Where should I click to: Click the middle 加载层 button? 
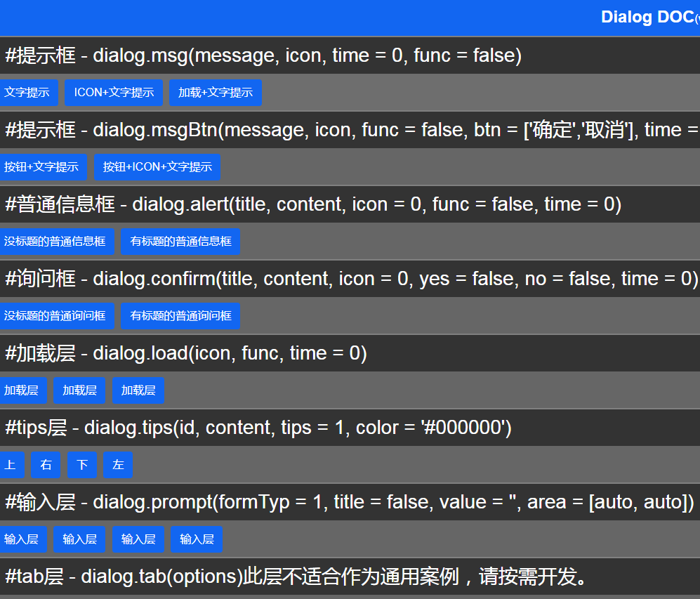(79, 390)
